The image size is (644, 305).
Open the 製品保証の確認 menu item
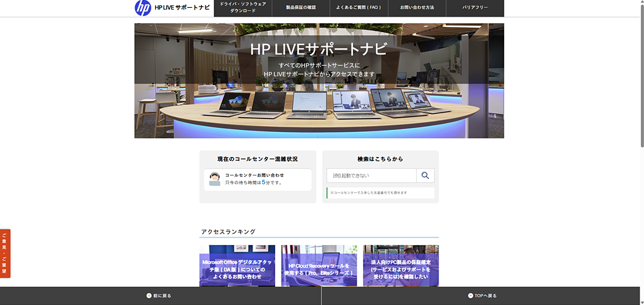click(x=301, y=8)
